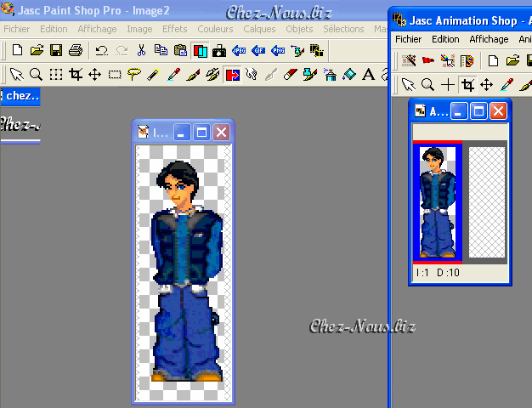This screenshot has width=532, height=408.
Task: Select the Clone Brush tool
Action: pos(212,74)
